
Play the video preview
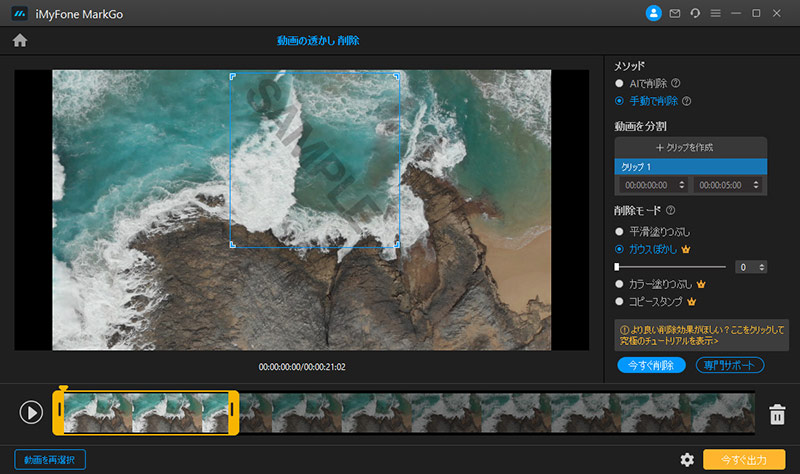pyautogui.click(x=31, y=412)
